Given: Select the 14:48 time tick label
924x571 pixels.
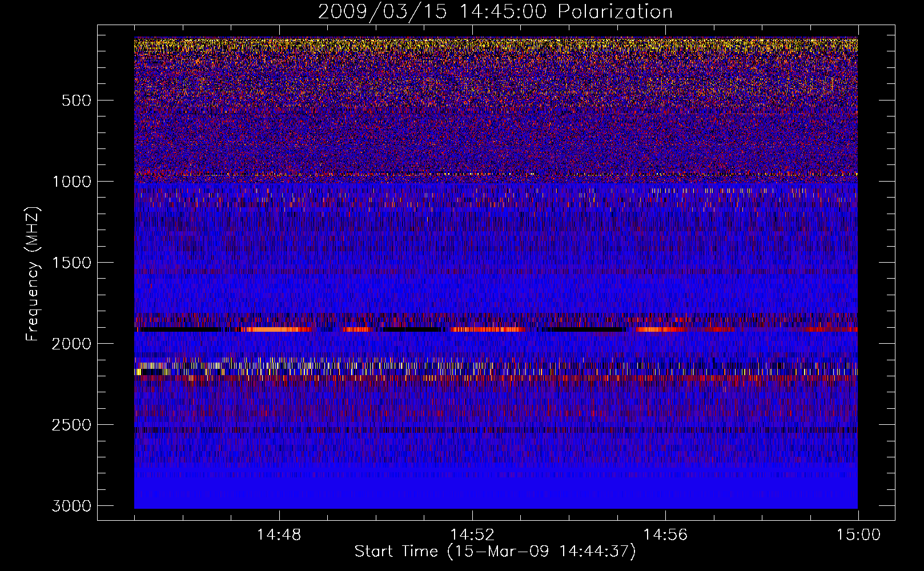Looking at the screenshot, I should [279, 535].
